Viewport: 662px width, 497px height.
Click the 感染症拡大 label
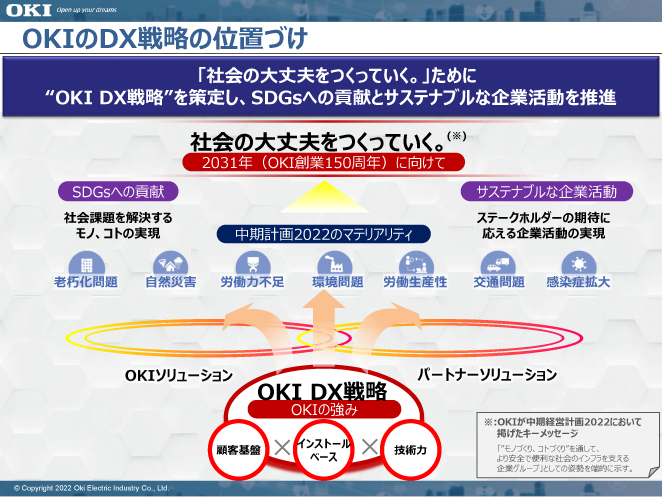(x=578, y=282)
